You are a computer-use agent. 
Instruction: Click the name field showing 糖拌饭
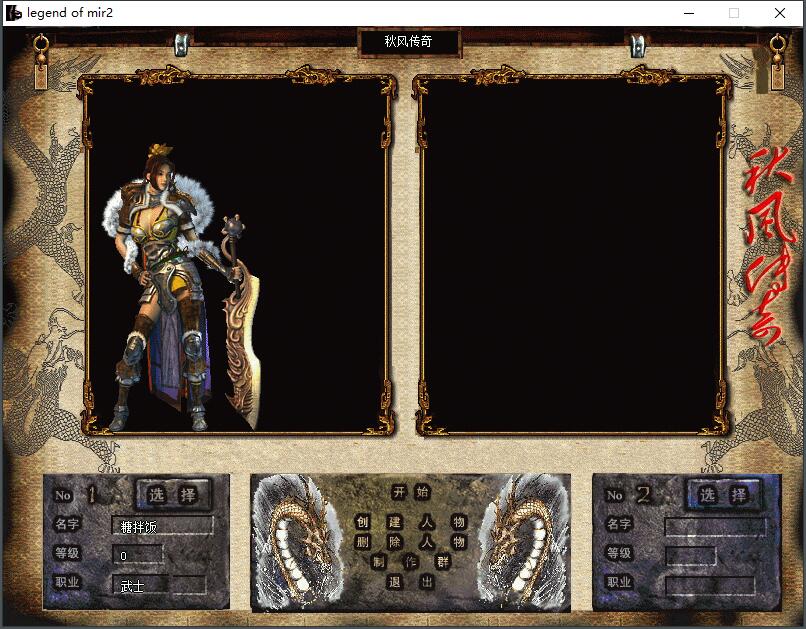tap(163, 526)
